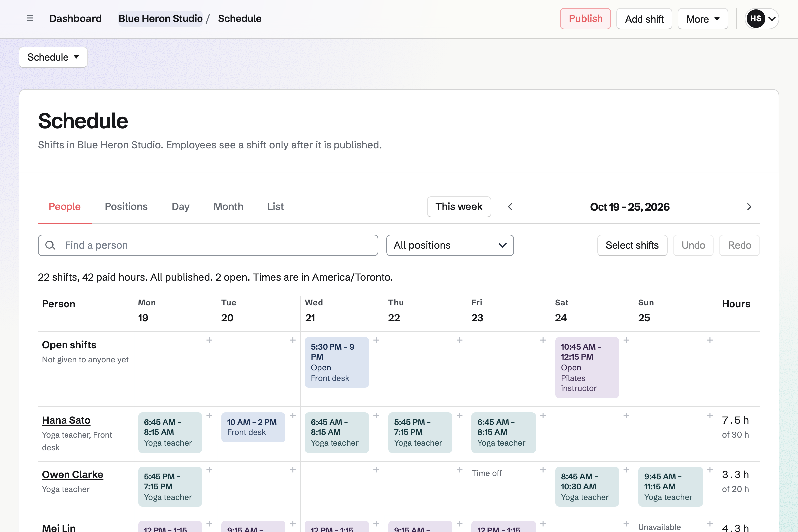Add open shift on Sunday 25
This screenshot has width=798, height=532.
pyautogui.click(x=710, y=340)
